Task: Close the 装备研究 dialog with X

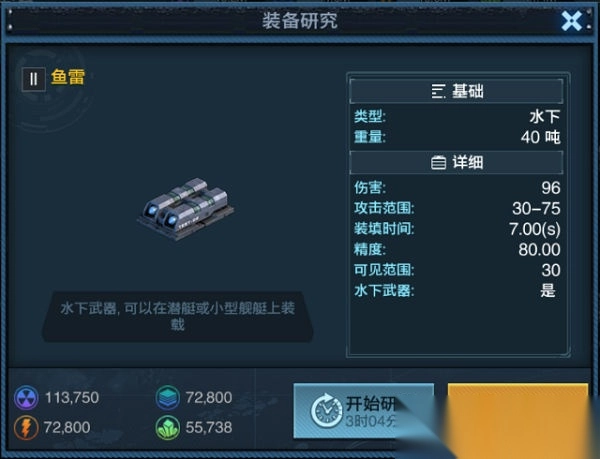Action: [571, 21]
